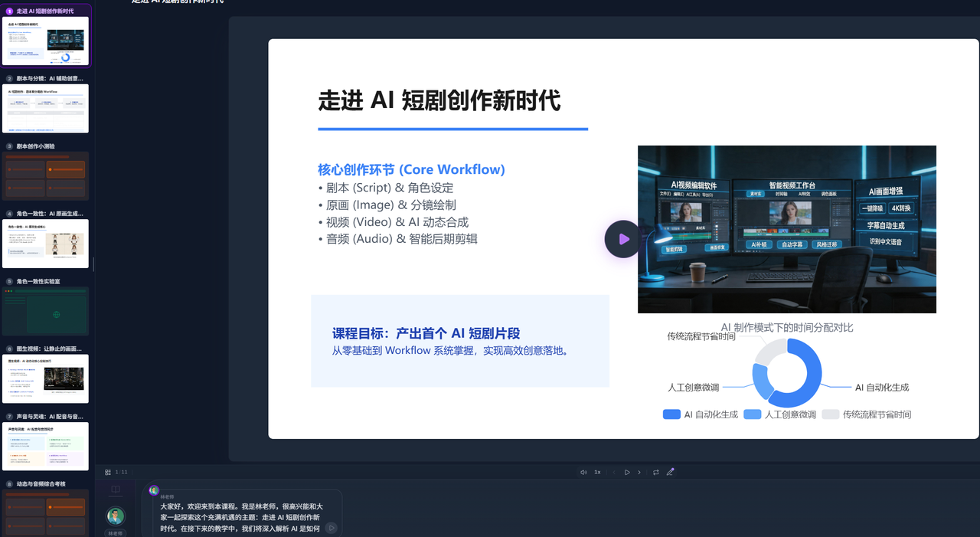The width and height of the screenshot is (980, 537).
Task: Select slide 2 剧本与分镜 thumbnail
Action: tap(46, 109)
